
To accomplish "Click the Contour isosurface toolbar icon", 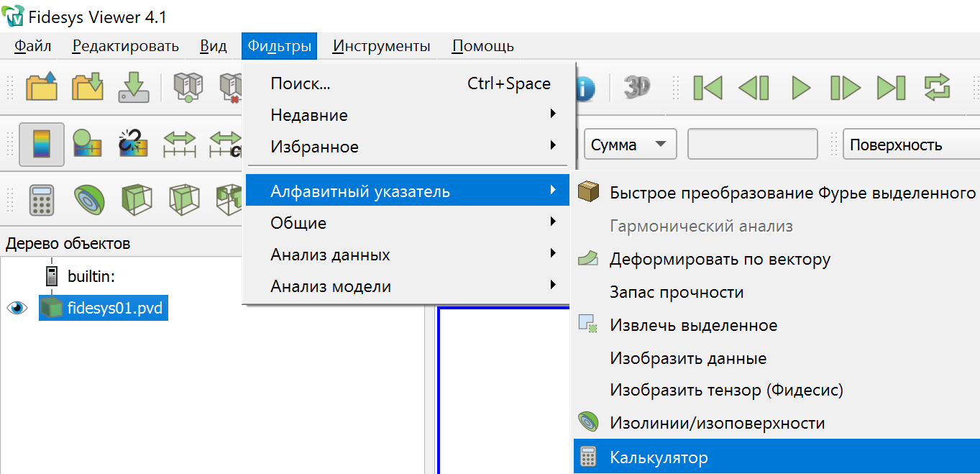I will [88, 199].
